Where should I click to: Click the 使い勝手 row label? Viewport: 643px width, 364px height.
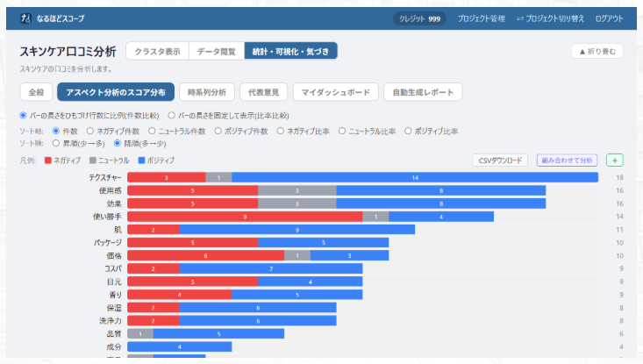tap(107, 217)
